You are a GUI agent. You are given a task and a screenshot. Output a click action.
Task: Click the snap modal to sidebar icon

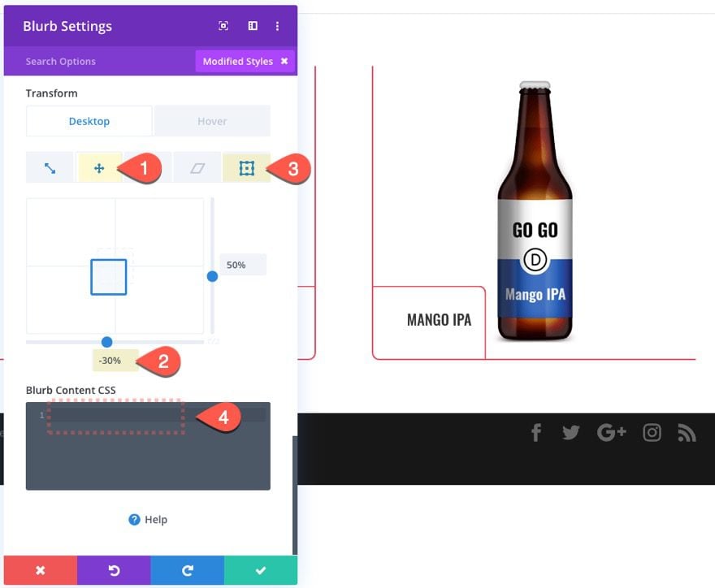[253, 26]
